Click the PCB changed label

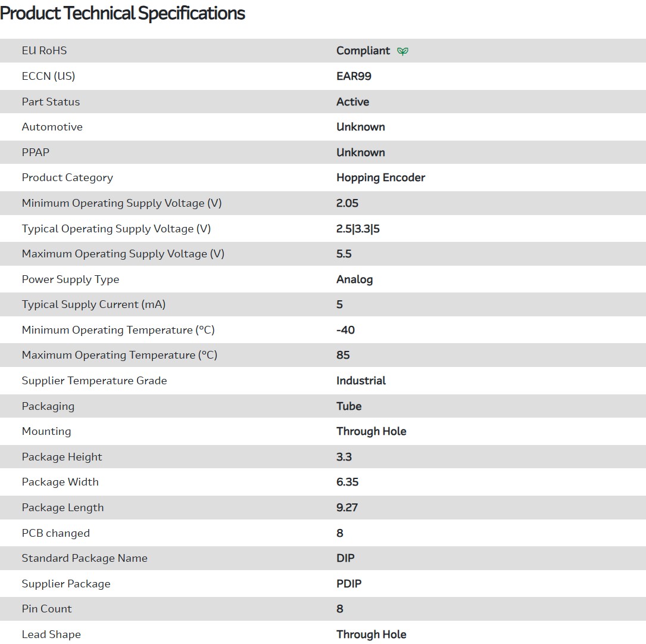click(x=56, y=533)
